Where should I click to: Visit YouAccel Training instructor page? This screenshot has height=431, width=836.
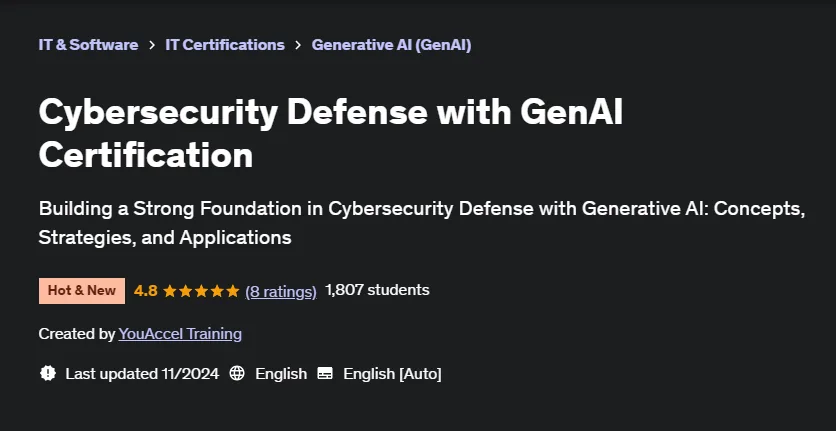(180, 334)
